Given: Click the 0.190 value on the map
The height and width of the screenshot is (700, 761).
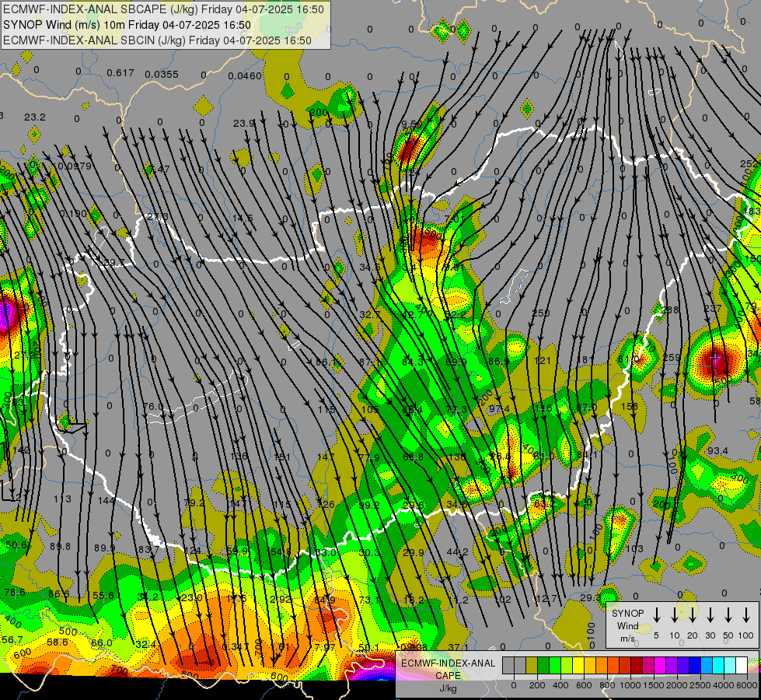Looking at the screenshot, I should 73,214.
